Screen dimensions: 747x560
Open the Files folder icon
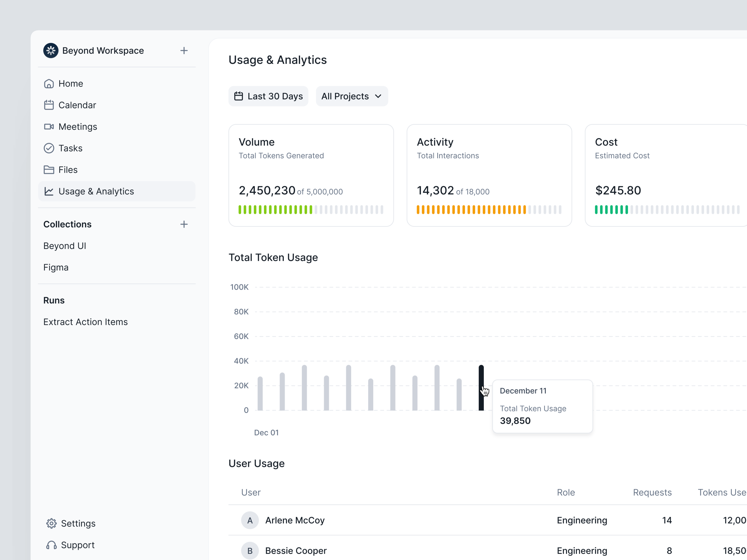49,170
